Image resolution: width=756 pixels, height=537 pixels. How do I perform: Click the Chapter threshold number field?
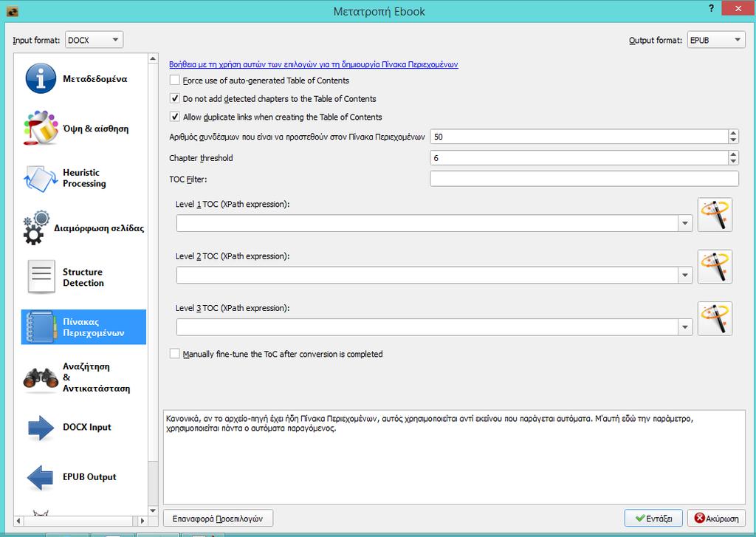point(579,158)
